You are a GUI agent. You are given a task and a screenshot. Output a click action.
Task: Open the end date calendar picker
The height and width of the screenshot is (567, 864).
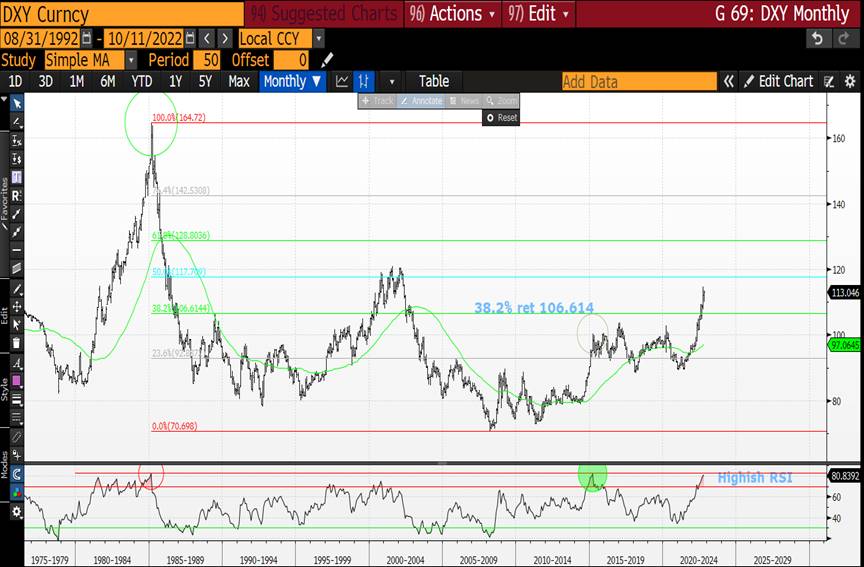coord(190,38)
